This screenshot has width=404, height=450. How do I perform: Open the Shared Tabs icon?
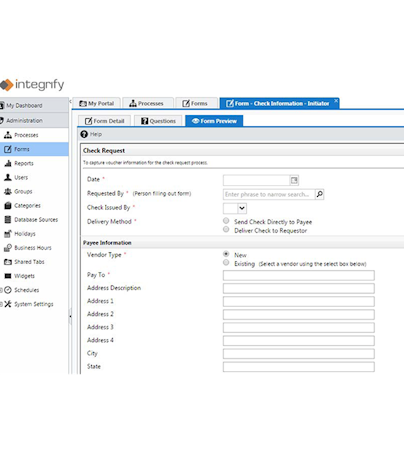click(8, 262)
